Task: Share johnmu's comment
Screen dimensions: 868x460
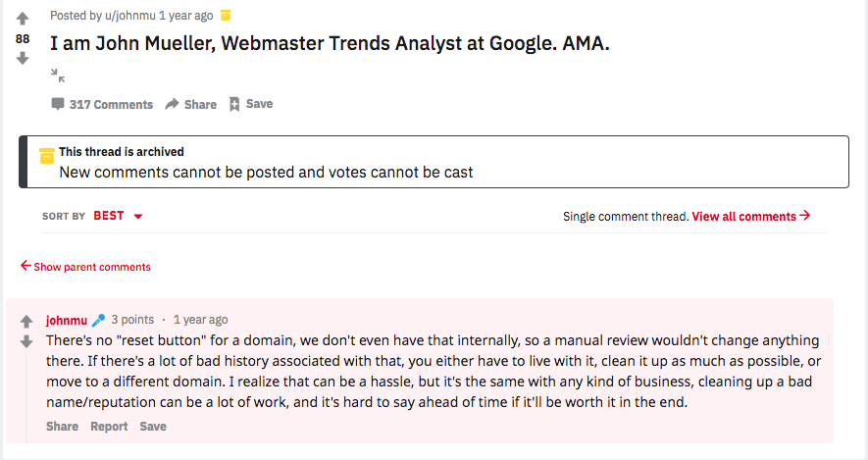Action: [62, 427]
